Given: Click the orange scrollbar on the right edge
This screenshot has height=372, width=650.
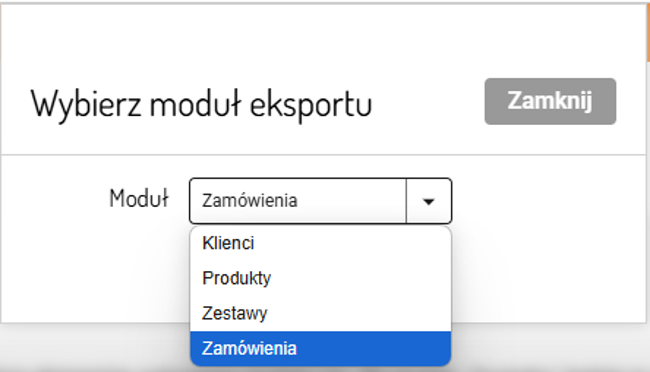Looking at the screenshot, I should [x=648, y=32].
